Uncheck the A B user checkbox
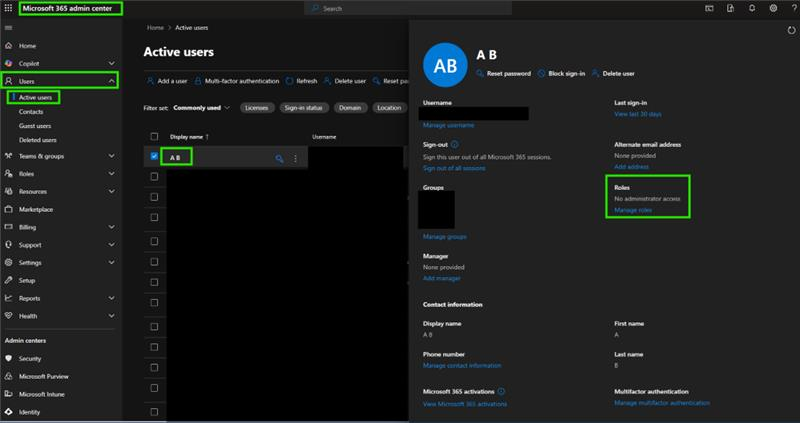 [x=154, y=156]
